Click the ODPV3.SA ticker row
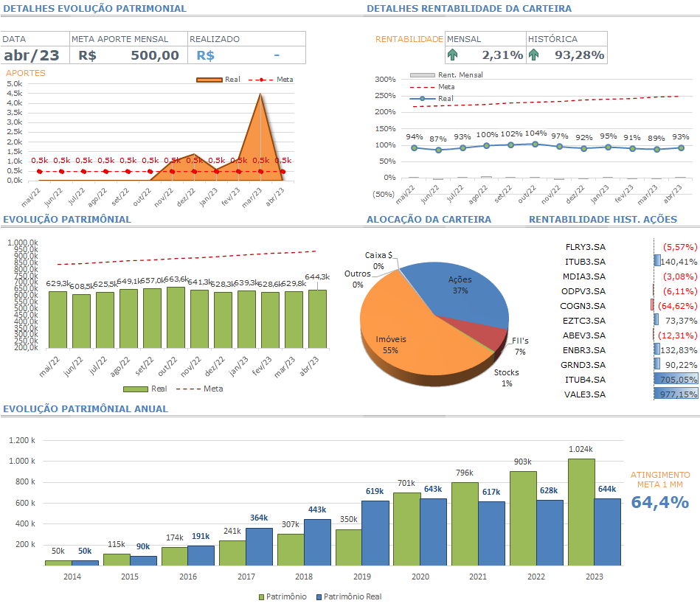This screenshot has width=700, height=609. [629, 291]
